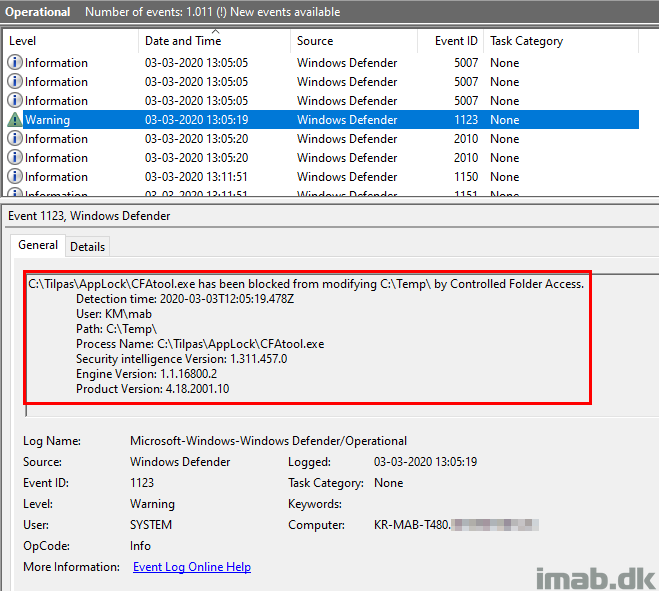Click the 'Event 1123, Windows Defender' heading

[89, 216]
